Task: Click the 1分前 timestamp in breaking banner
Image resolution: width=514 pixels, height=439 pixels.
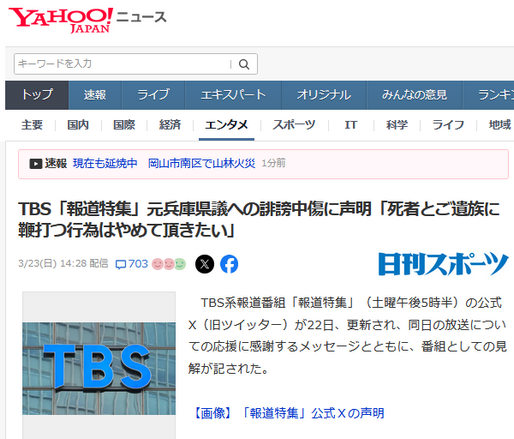Action: coord(274,163)
